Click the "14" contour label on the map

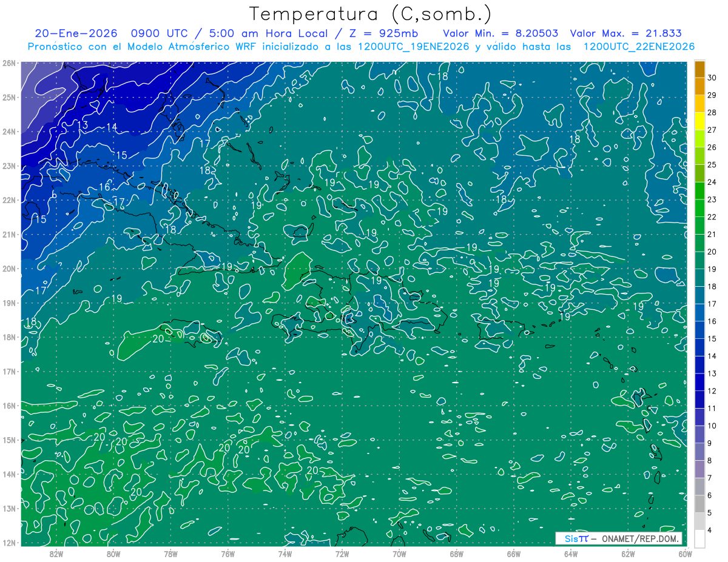[x=112, y=127]
